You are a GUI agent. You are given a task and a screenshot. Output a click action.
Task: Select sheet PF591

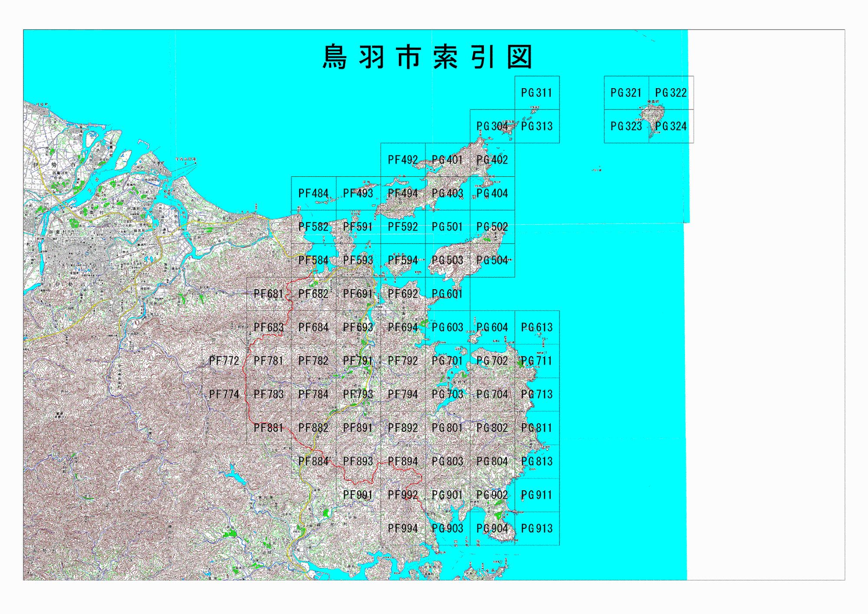point(358,227)
